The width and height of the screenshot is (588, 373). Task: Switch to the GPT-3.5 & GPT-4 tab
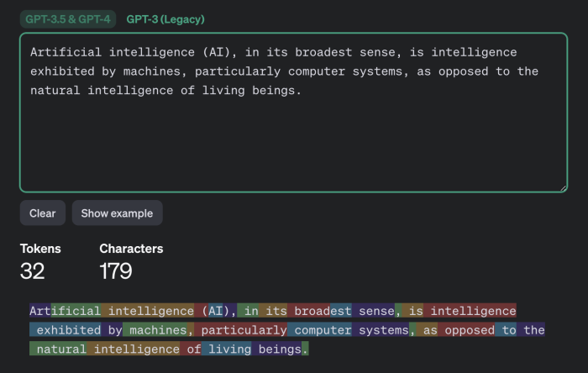68,18
